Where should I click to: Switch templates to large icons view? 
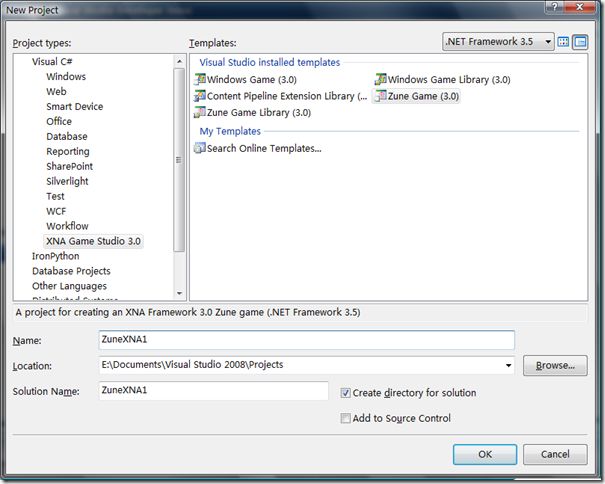tap(563, 42)
